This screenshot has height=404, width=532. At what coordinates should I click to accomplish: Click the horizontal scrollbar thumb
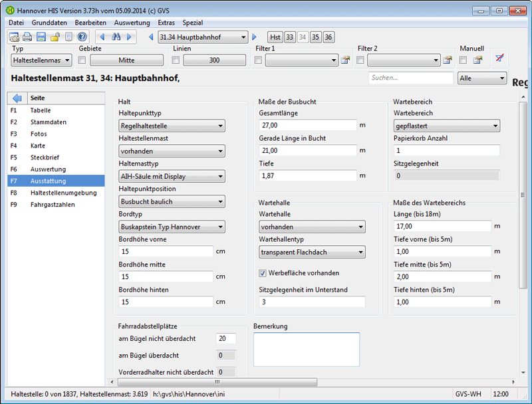pos(217,382)
